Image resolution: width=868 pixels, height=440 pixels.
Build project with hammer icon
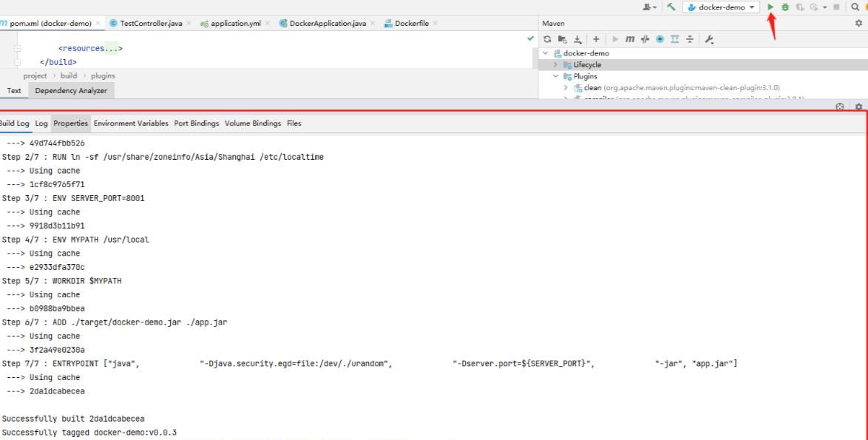671,7
